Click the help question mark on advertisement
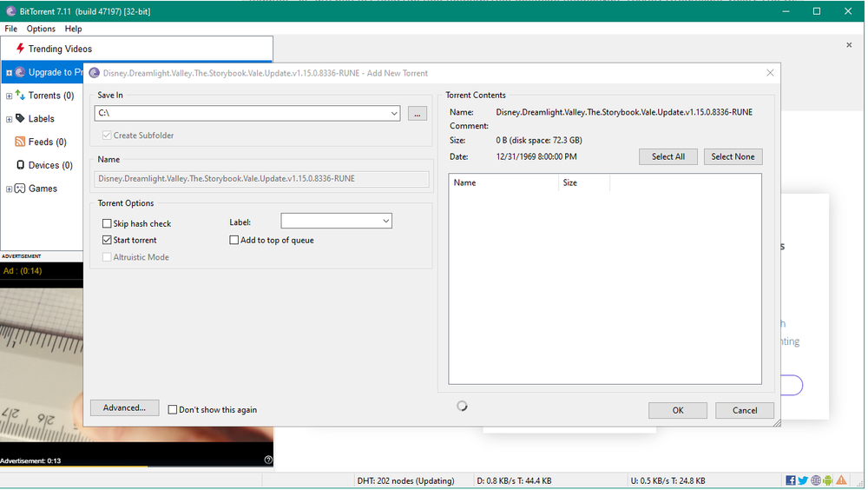This screenshot has height=490, width=868. pyautogui.click(x=268, y=460)
